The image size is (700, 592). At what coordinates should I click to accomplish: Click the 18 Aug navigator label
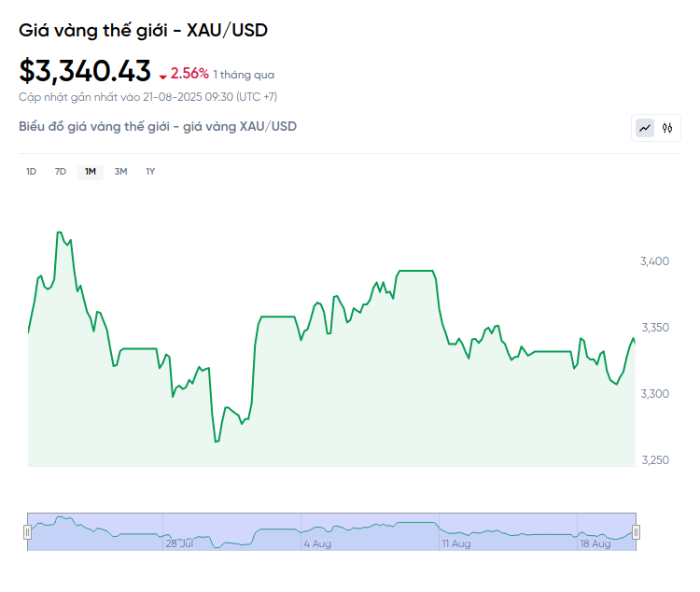pyautogui.click(x=595, y=543)
